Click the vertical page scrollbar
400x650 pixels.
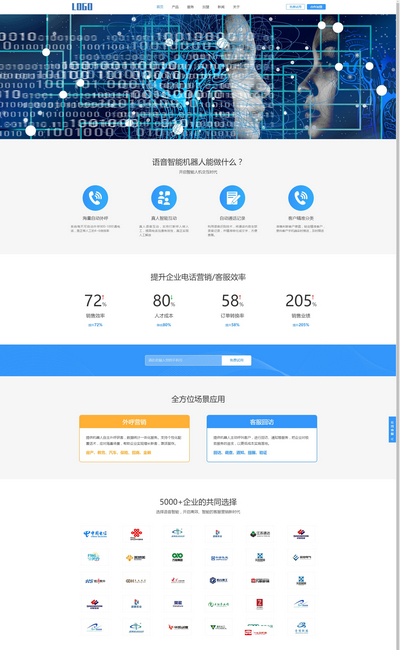pyautogui.click(x=398, y=325)
